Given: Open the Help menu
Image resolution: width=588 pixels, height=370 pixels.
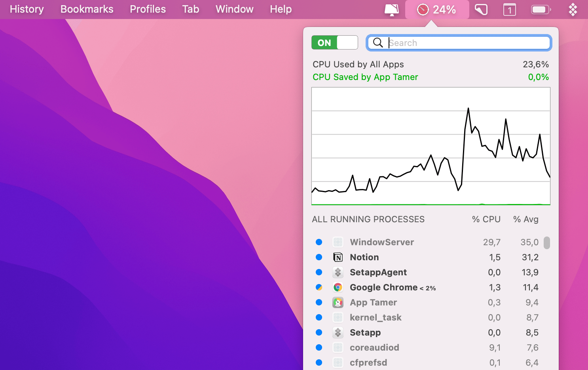Looking at the screenshot, I should click(281, 9).
